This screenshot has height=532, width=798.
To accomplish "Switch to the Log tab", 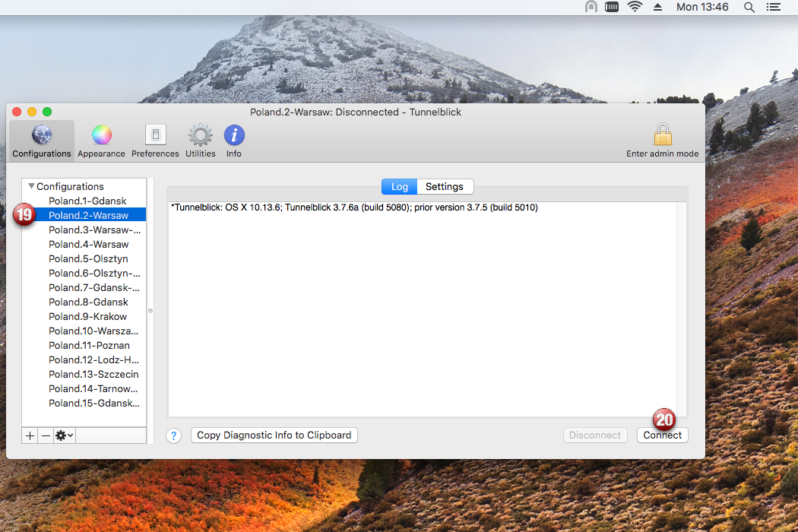I will pos(400,187).
